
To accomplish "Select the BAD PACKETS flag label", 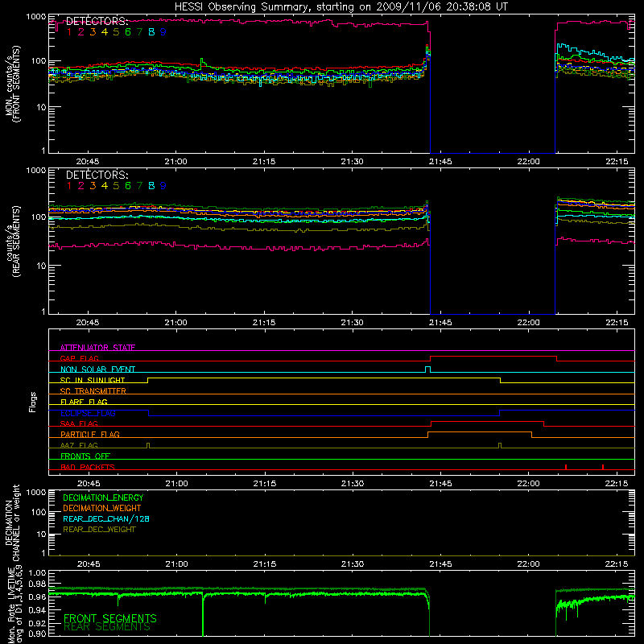I will coord(88,467).
